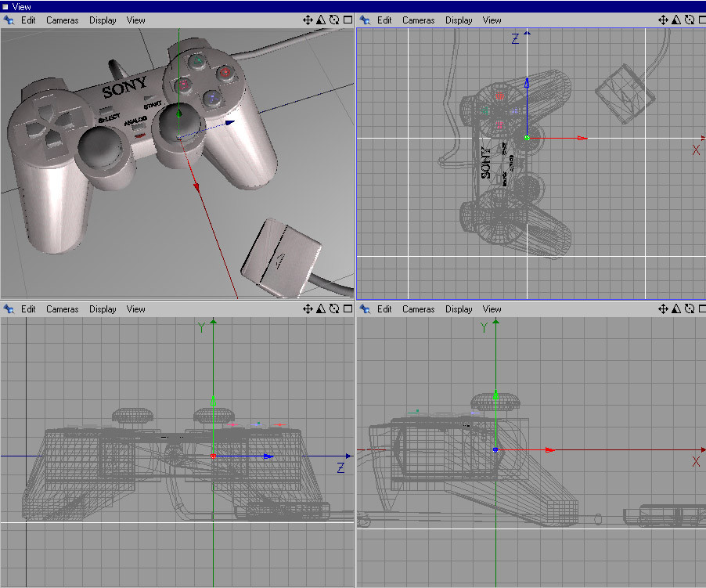Click the pin icon in top XZ viewport

coord(365,20)
